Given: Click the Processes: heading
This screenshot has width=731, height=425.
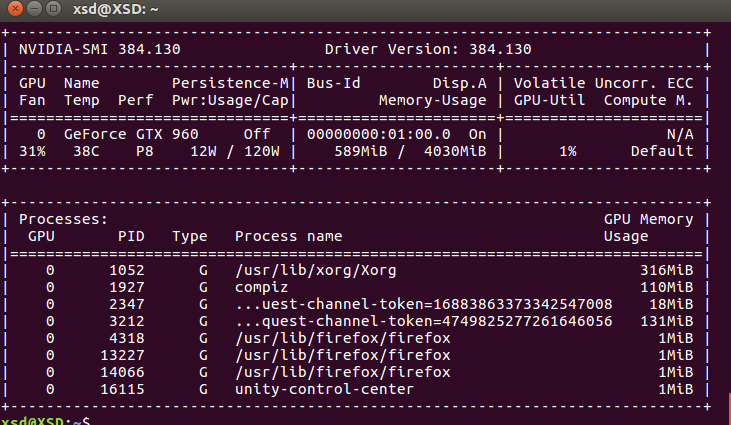Looking at the screenshot, I should pos(63,219).
